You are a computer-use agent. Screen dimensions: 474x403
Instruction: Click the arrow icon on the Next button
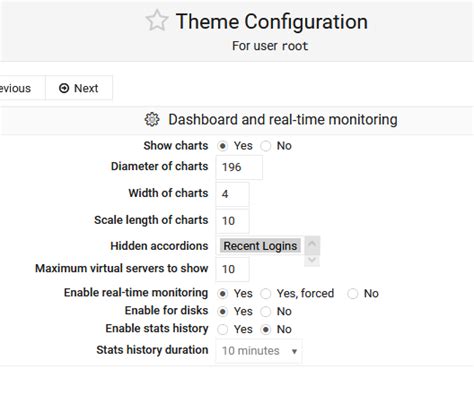click(x=64, y=88)
